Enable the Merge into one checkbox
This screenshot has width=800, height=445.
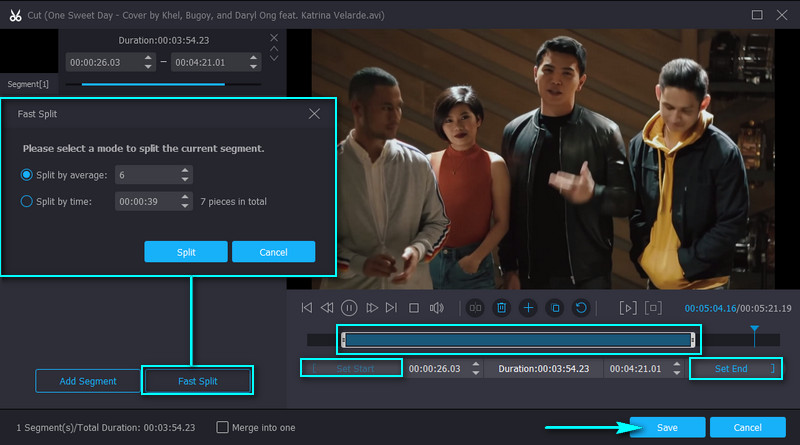(x=222, y=427)
